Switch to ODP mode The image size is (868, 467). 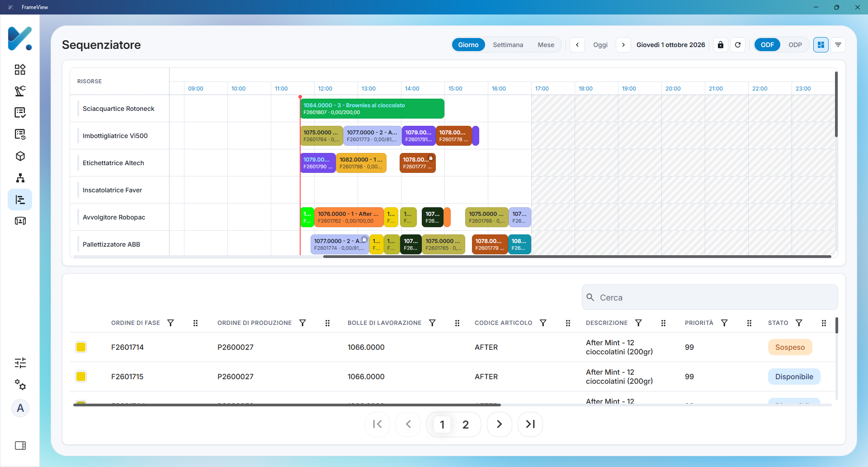coord(795,45)
